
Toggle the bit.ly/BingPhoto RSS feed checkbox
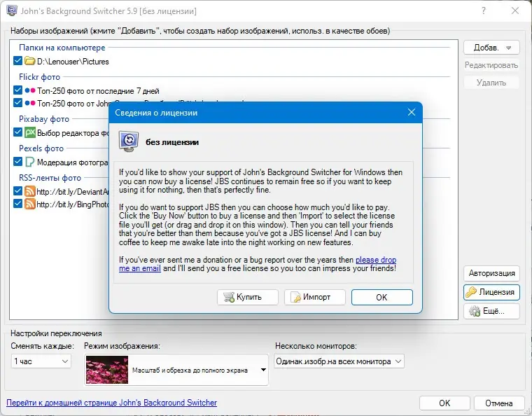click(17, 204)
